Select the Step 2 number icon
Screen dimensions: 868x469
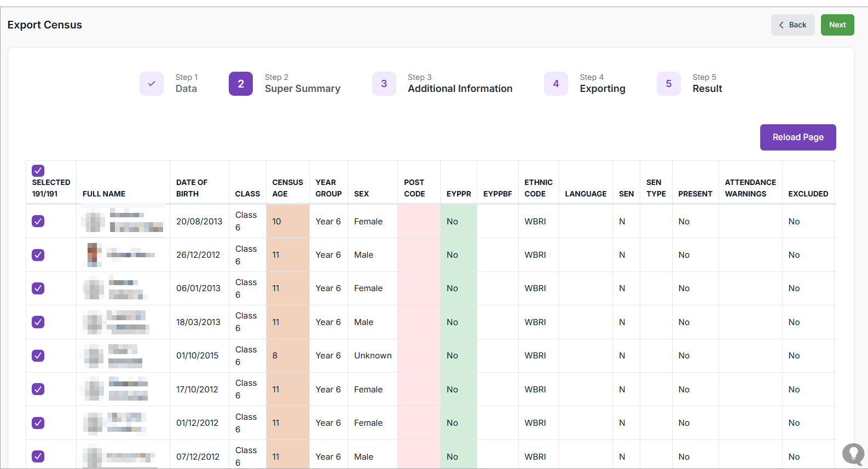241,84
